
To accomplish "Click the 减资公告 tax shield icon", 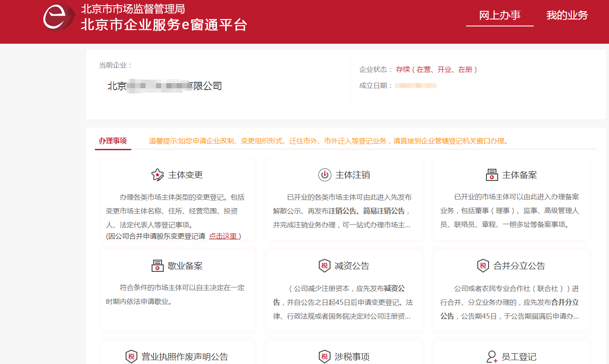I will 324,266.
